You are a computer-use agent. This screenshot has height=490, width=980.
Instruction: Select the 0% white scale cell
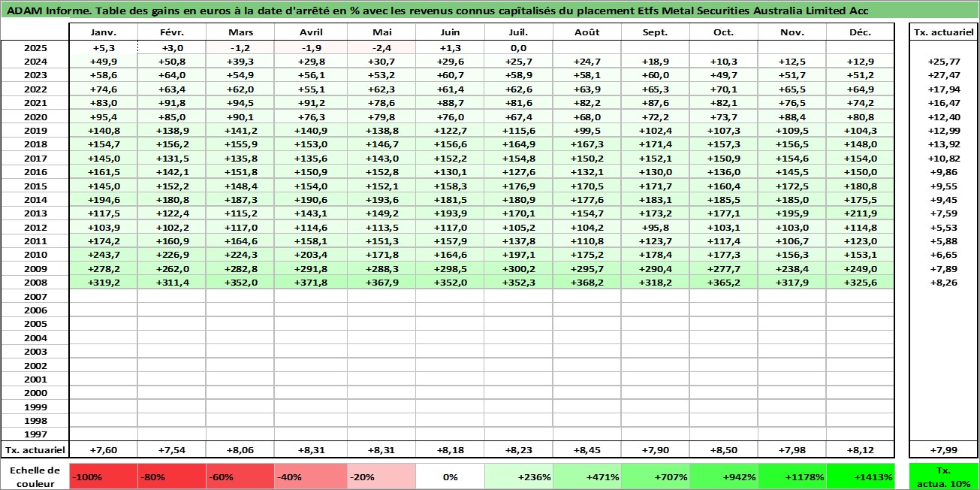click(450, 476)
